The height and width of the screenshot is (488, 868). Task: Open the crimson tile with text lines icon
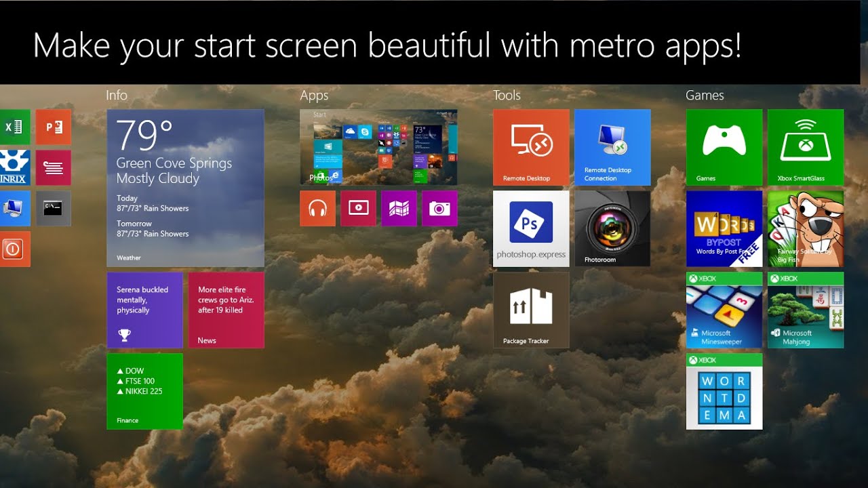[x=53, y=167]
